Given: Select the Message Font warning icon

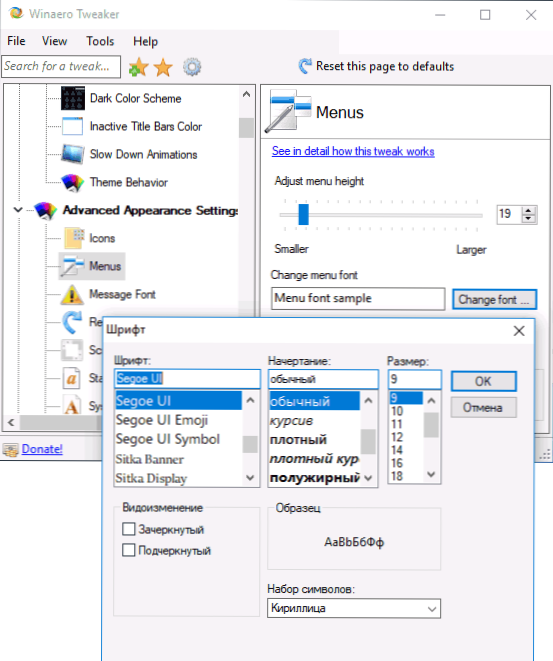Looking at the screenshot, I should [72, 294].
